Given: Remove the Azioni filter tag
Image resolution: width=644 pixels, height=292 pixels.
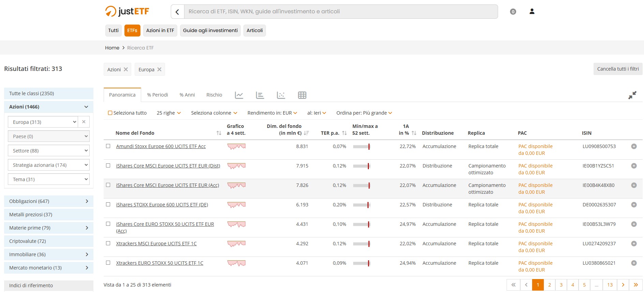Looking at the screenshot, I should click(x=126, y=69).
